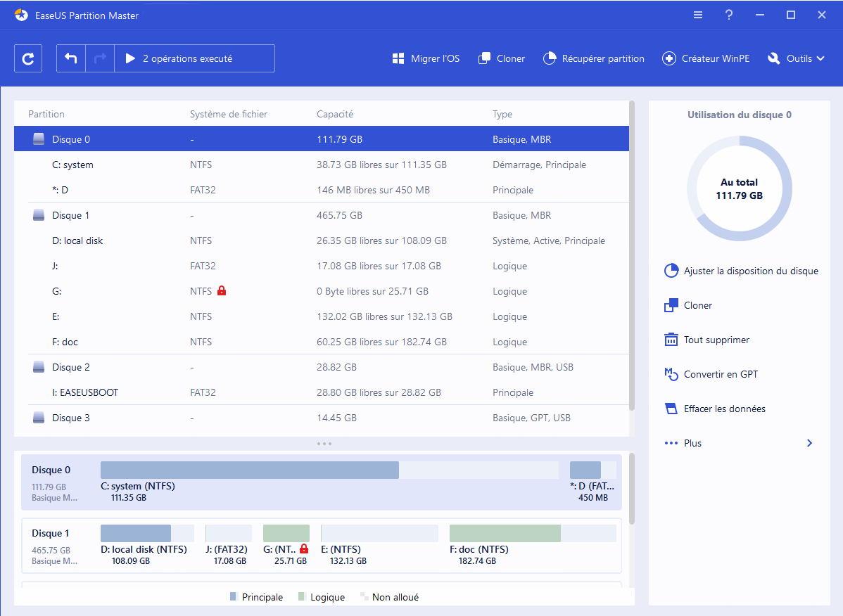The image size is (843, 616).
Task: Click the Redo operation icon
Action: coord(99,58)
